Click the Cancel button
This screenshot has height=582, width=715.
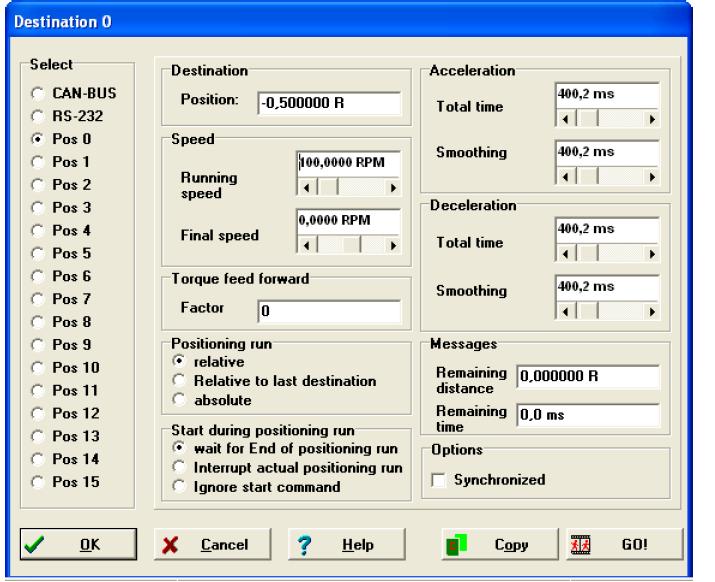(x=212, y=544)
